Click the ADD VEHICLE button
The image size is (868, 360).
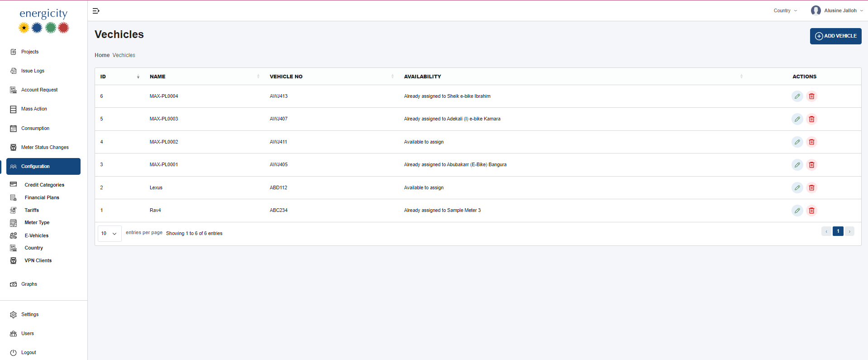[835, 36]
